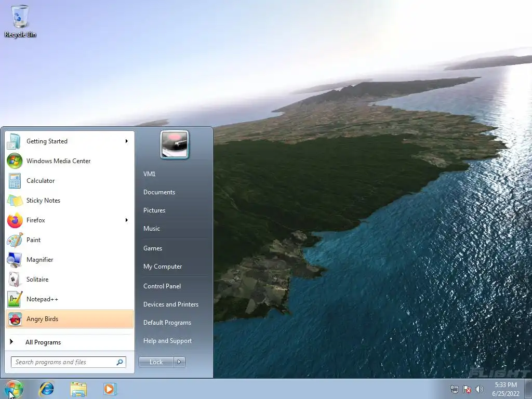Open Default Programs

(x=167, y=323)
